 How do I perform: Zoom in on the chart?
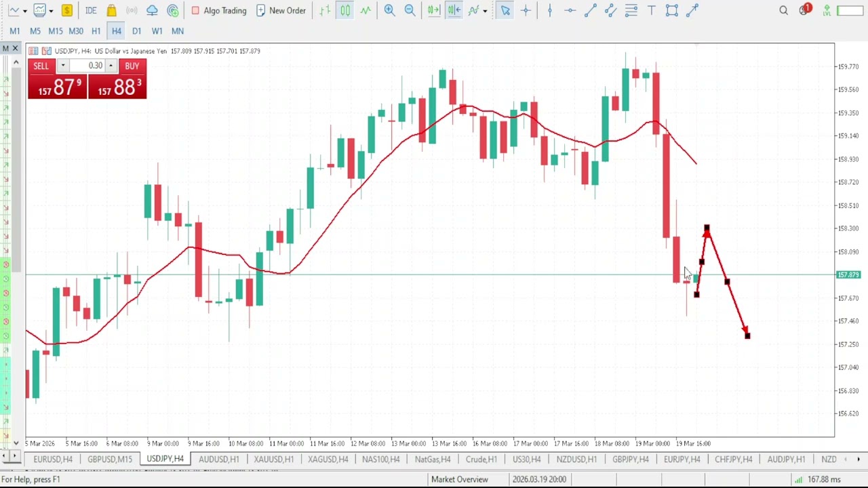(389, 10)
